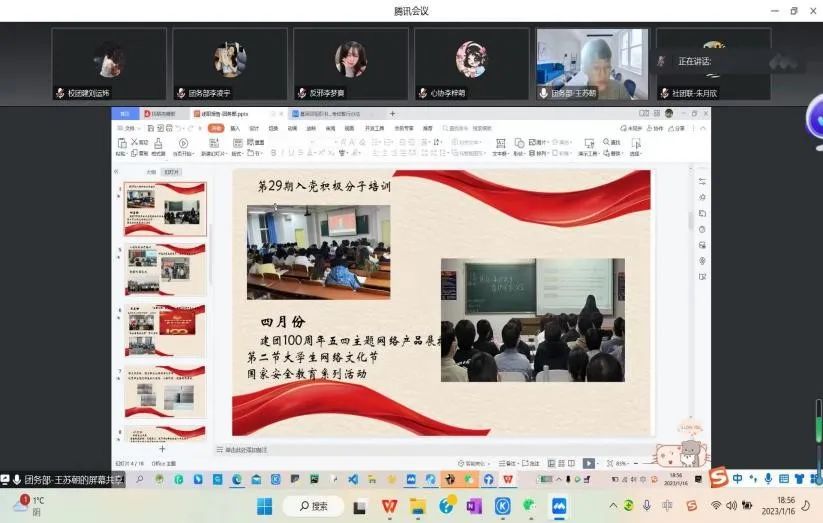Open File Explorer from the taskbar
The height and width of the screenshot is (523, 823).
tap(417, 506)
